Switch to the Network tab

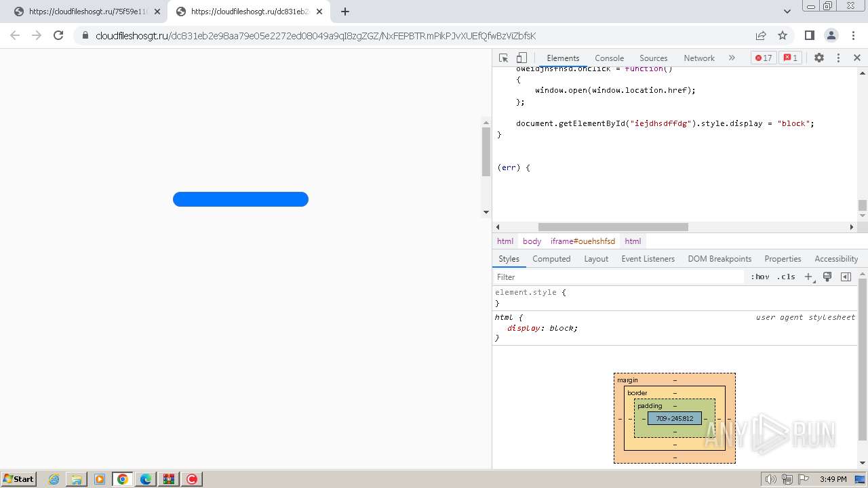[x=699, y=58]
